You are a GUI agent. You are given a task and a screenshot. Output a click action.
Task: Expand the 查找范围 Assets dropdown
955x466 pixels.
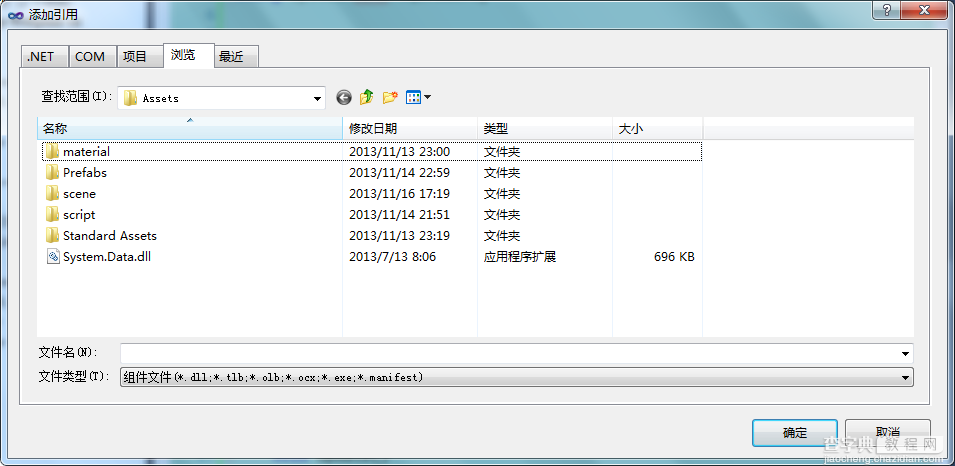317,99
